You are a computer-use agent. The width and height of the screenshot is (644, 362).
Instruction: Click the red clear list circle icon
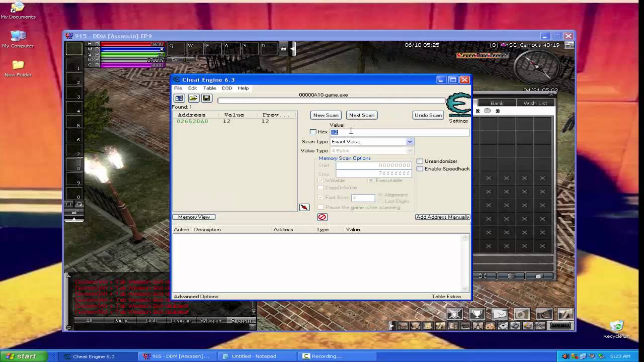click(323, 217)
